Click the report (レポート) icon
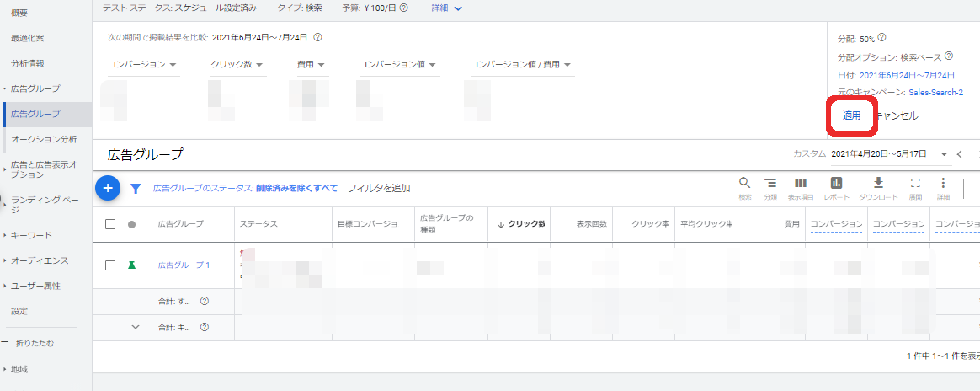The width and height of the screenshot is (980, 391). 836,184
